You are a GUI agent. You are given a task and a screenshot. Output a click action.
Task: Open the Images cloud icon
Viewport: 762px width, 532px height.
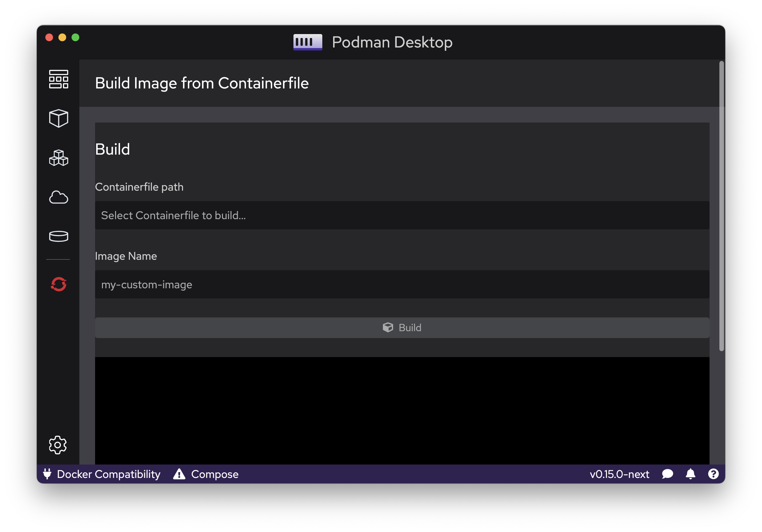58,197
